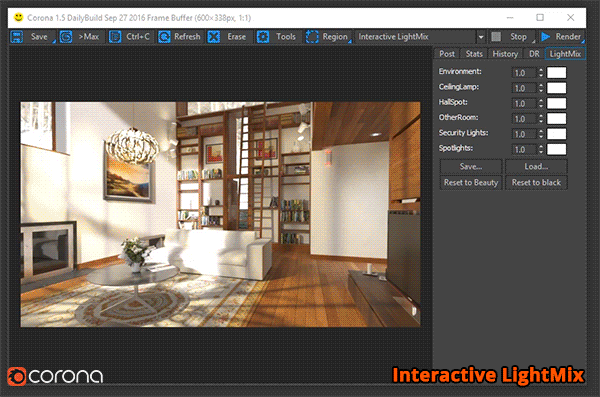The width and height of the screenshot is (600, 397).
Task: Open the Environment color swatch
Action: 556,73
